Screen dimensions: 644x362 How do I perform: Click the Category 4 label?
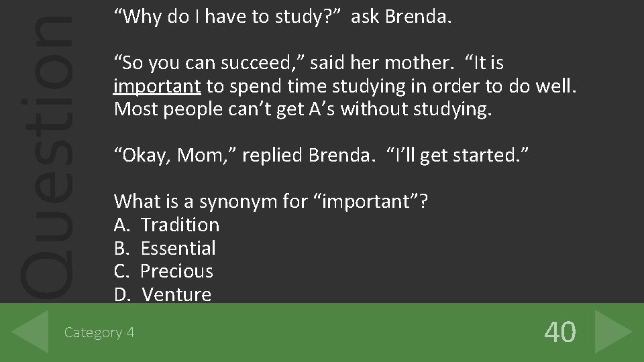pyautogui.click(x=99, y=332)
